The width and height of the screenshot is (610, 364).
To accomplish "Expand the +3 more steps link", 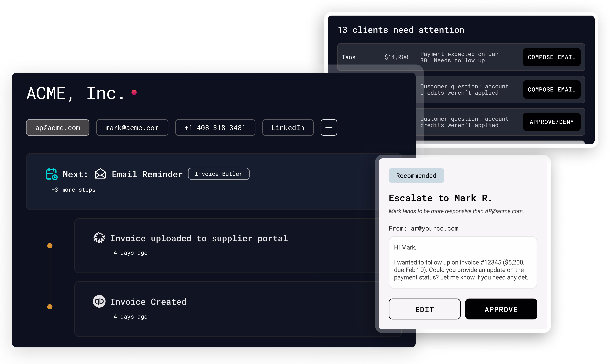I will 73,190.
